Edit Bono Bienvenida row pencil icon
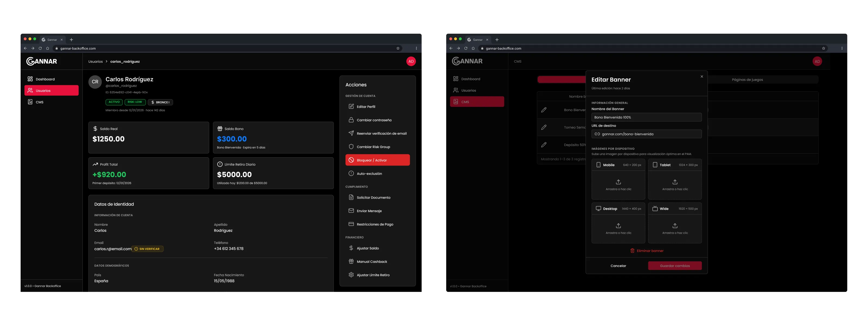868x326 pixels. (x=544, y=110)
